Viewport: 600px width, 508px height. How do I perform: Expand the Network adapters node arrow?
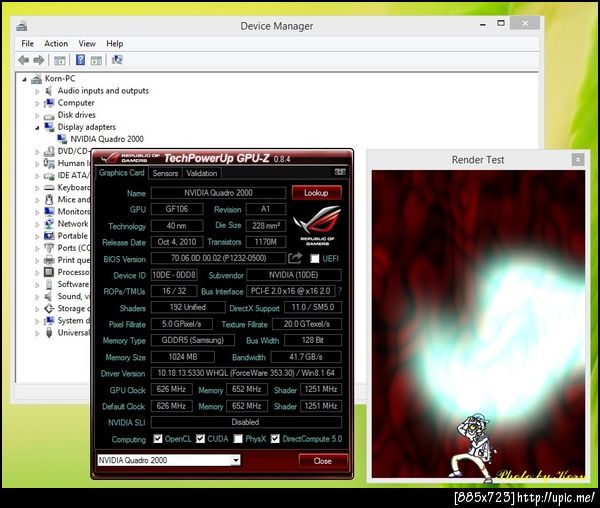tap(37, 225)
